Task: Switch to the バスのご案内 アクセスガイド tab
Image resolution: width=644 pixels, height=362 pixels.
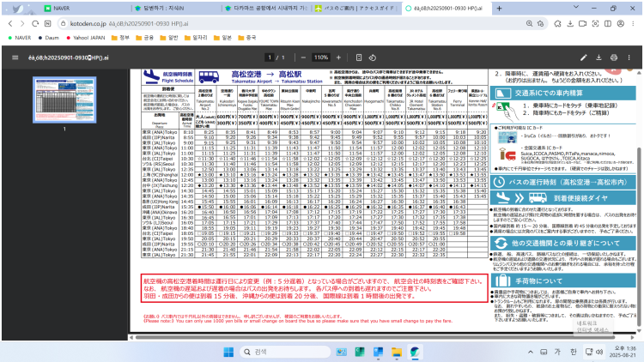Action: 356,9
